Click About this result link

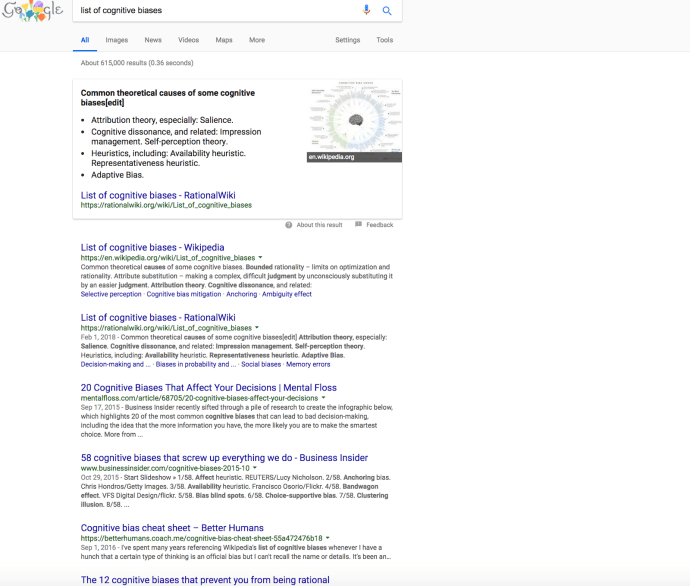[x=319, y=225]
